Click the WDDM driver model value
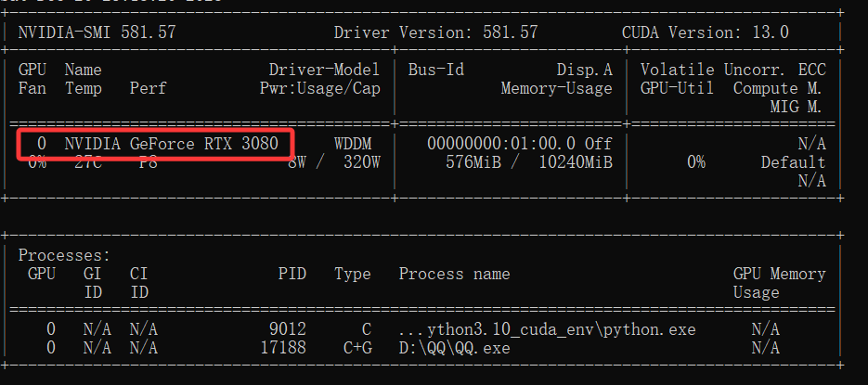The height and width of the screenshot is (385, 868). coord(356,144)
